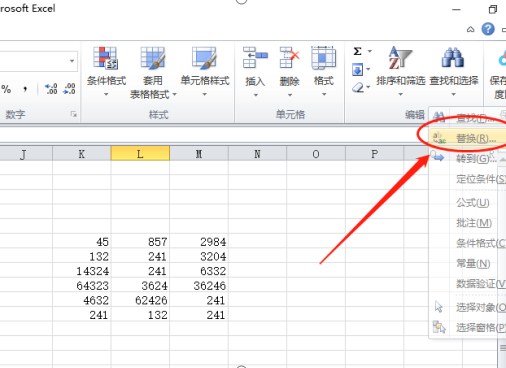Open 排序和筛选 sort and filter
Image resolution: width=506 pixels, height=368 pixels.
[401, 71]
